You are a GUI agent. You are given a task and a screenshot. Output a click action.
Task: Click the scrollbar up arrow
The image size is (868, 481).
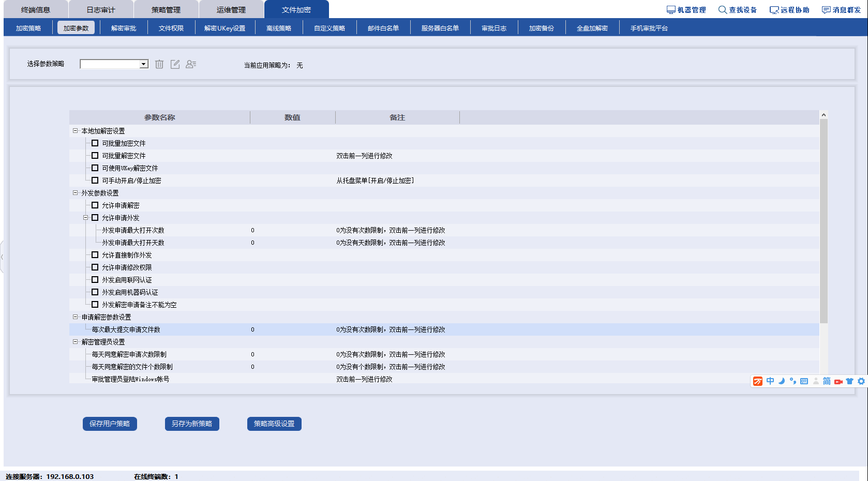824,115
